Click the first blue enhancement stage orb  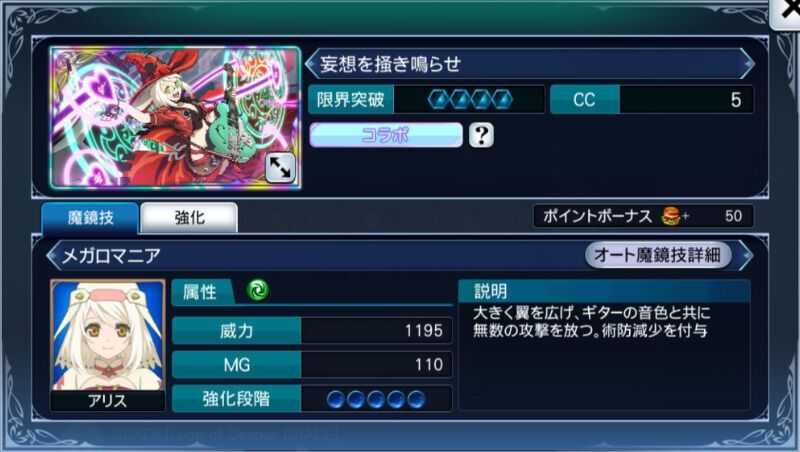[335, 399]
